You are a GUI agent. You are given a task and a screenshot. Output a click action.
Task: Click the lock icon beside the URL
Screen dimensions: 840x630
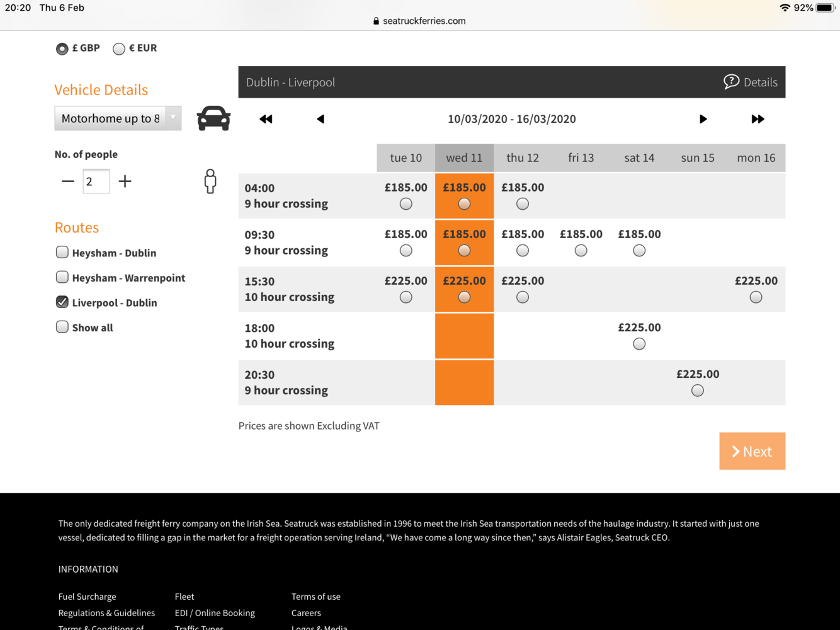point(376,21)
